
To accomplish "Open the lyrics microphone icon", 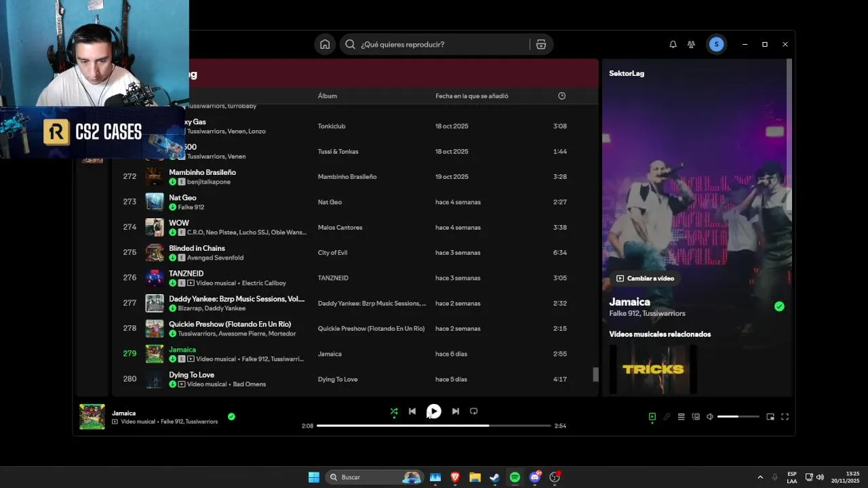I will (x=667, y=417).
